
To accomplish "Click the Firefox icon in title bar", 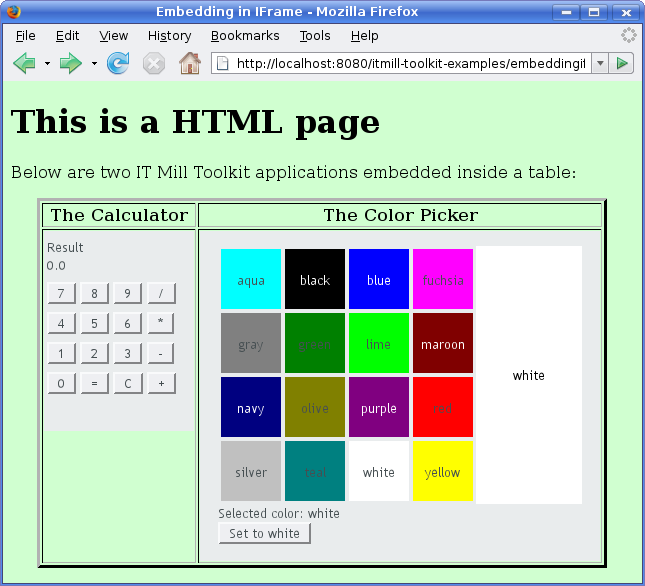I will click(12, 11).
